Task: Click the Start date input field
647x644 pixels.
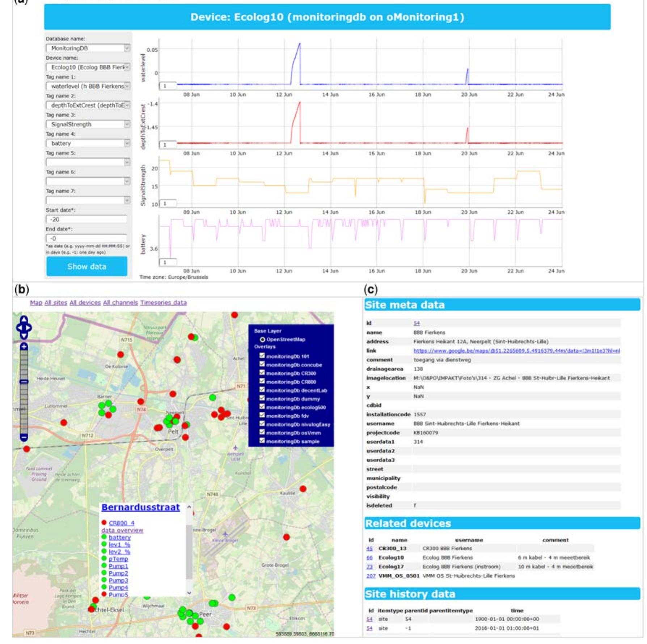Action: pos(86,219)
